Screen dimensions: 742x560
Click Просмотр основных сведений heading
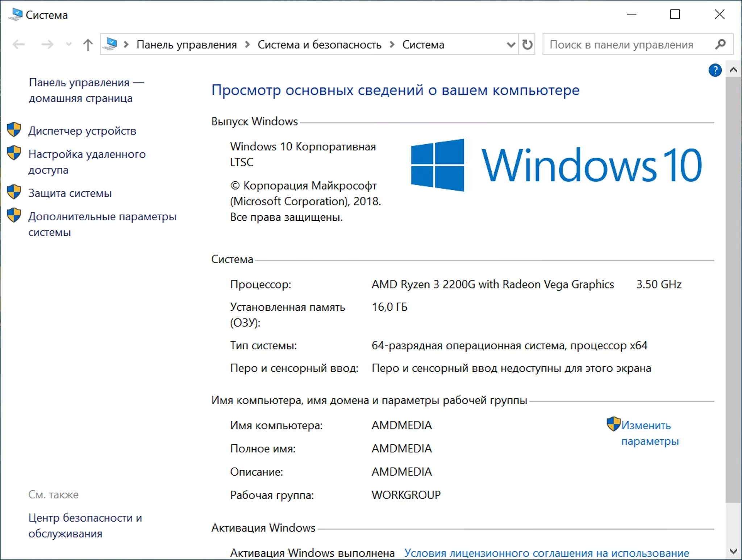point(395,90)
